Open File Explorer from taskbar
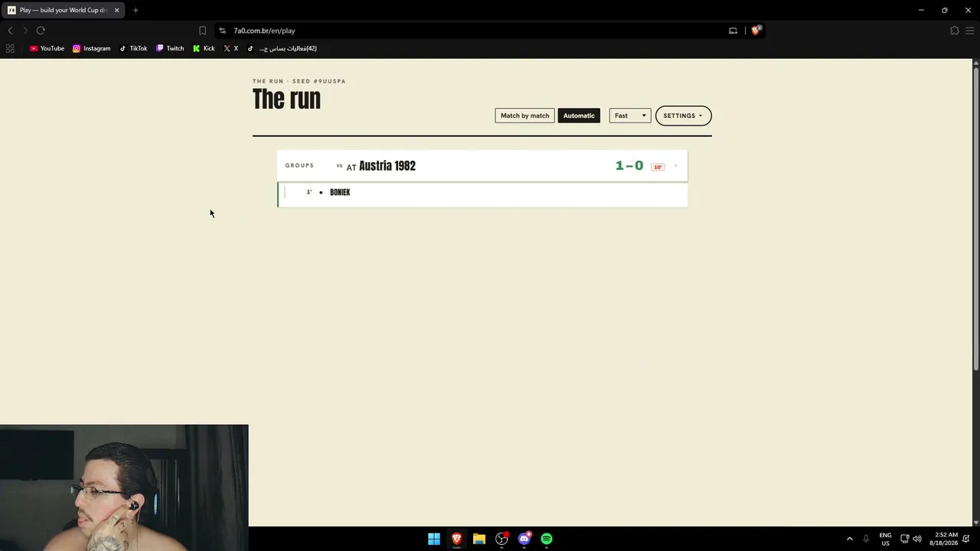 pyautogui.click(x=479, y=539)
